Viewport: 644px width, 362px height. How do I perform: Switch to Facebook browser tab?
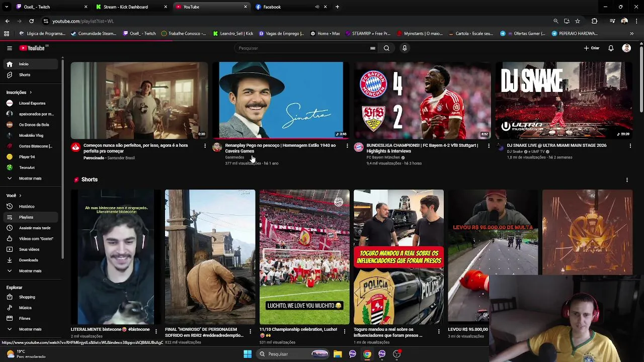click(291, 7)
